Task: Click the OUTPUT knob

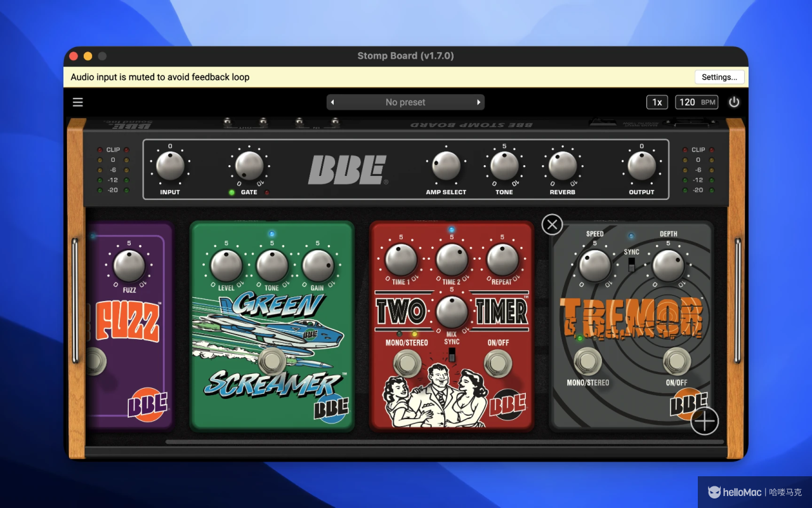Action: click(641, 166)
